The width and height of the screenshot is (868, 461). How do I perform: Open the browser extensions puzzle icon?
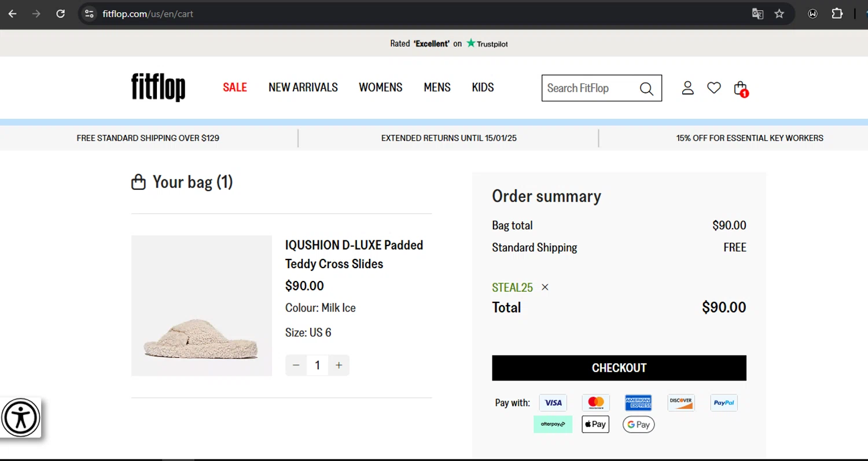[837, 13]
